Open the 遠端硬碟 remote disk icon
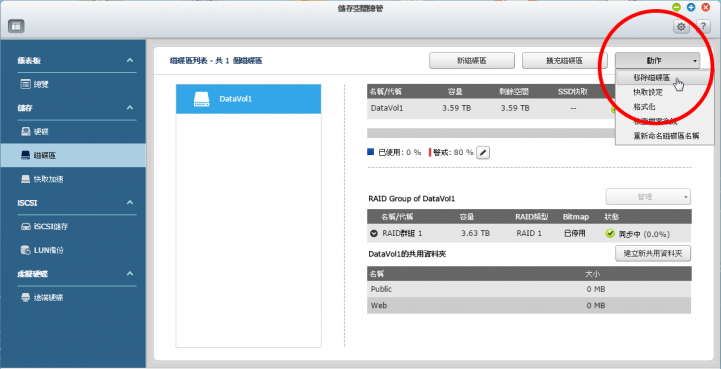 point(26,297)
